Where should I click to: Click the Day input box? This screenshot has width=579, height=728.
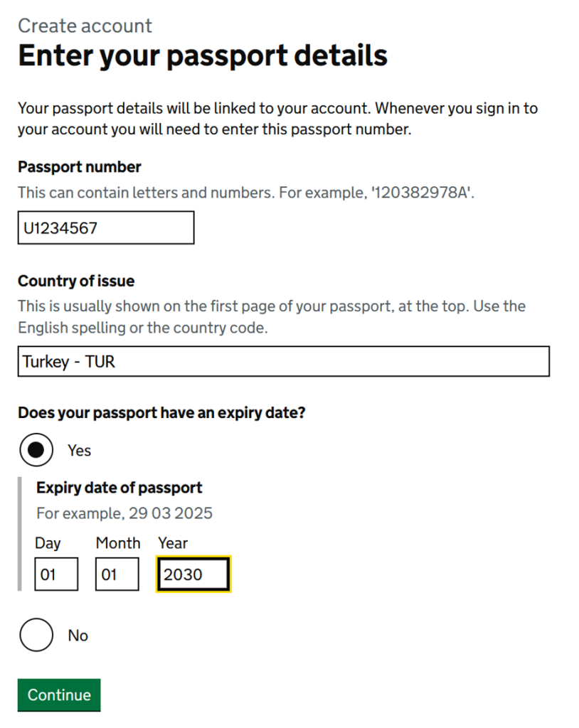tap(56, 574)
